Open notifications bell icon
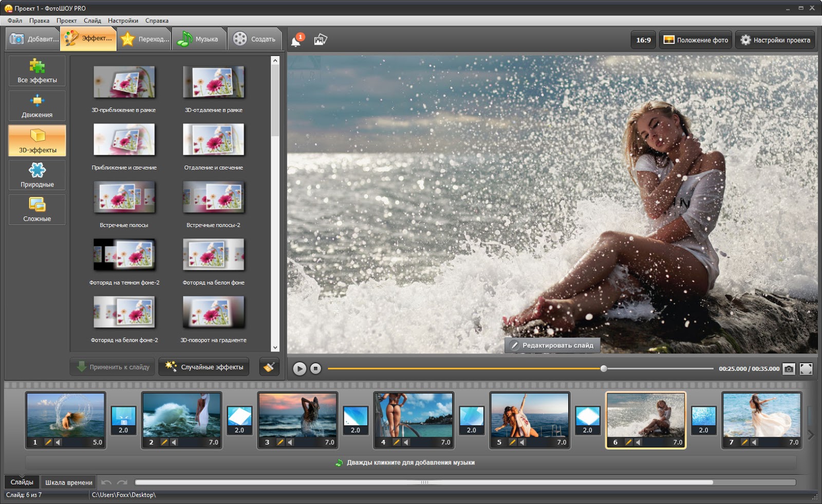 click(x=296, y=41)
